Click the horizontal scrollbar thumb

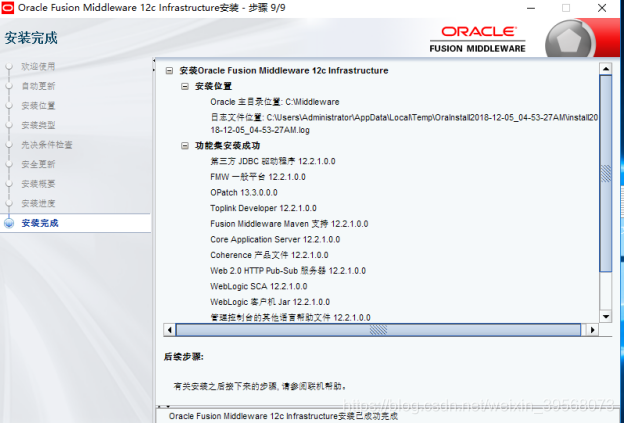(378, 330)
